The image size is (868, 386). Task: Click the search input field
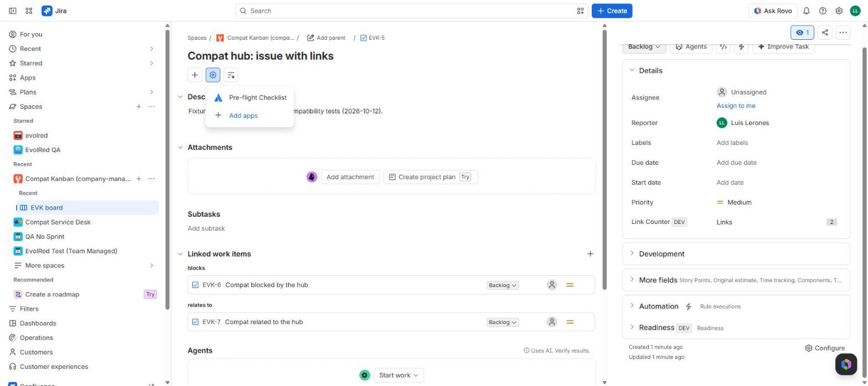coord(411,11)
